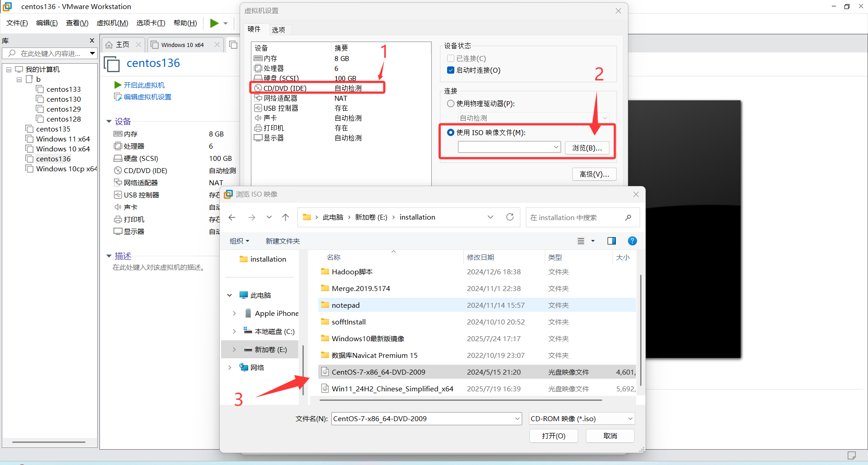The height and width of the screenshot is (465, 868).
Task: Uncheck the 启动时连接(O) checkbox
Action: (x=451, y=70)
